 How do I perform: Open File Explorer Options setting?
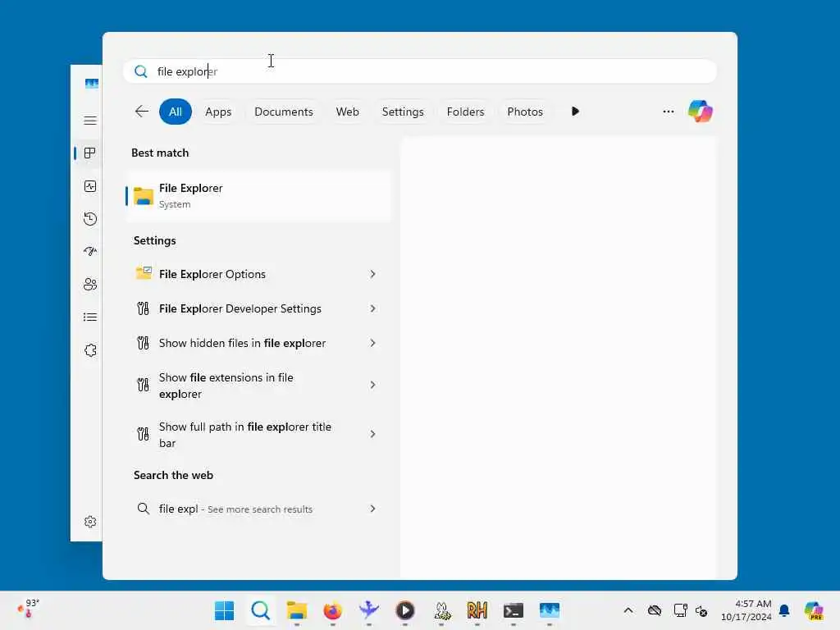pos(258,274)
